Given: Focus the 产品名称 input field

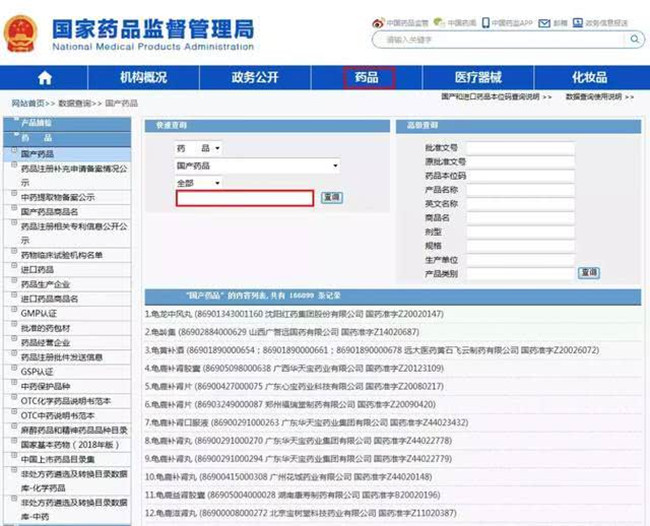Looking at the screenshot, I should click(521, 190).
